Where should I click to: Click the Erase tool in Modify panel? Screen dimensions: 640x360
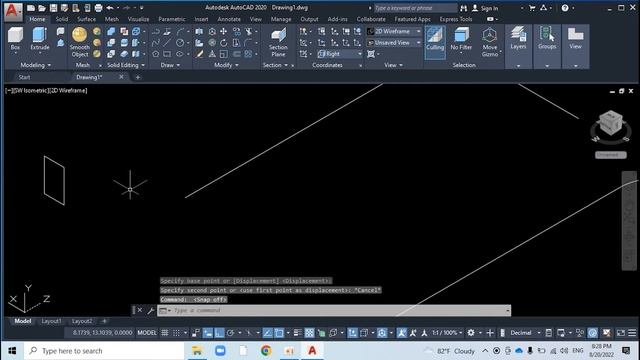[199, 54]
